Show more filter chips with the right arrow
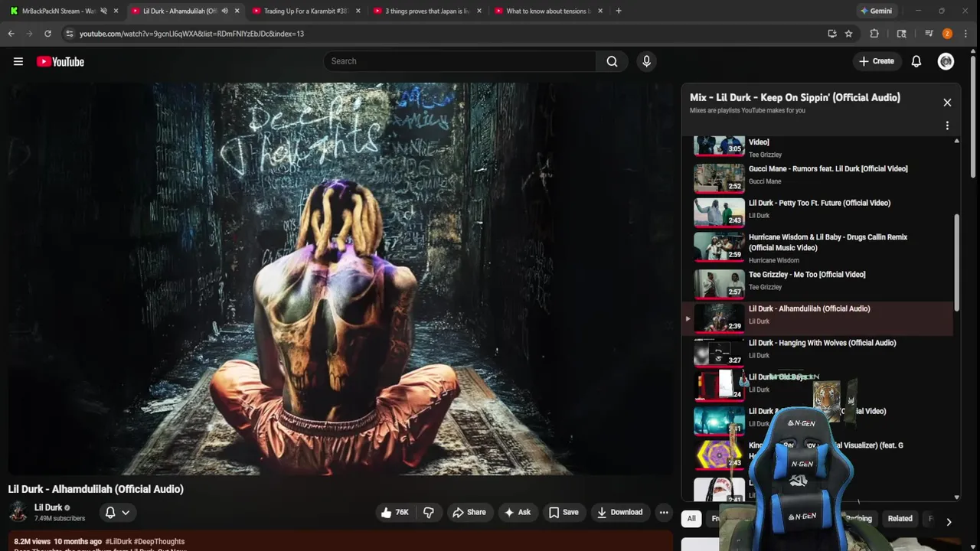Screen dimensions: 980x551 (949, 521)
